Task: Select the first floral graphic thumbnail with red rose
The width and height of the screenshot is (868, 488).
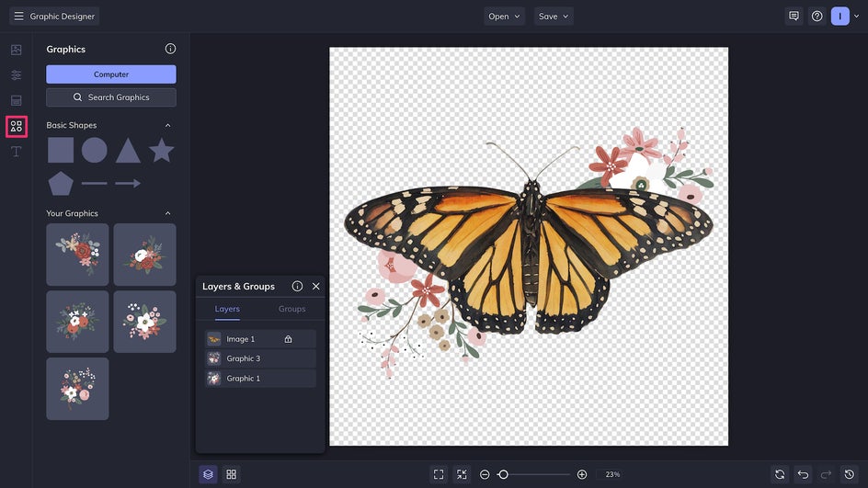Action: 77,255
